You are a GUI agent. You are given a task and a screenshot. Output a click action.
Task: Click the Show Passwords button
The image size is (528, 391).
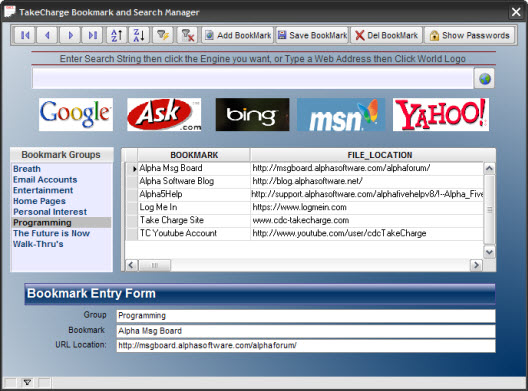[469, 35]
